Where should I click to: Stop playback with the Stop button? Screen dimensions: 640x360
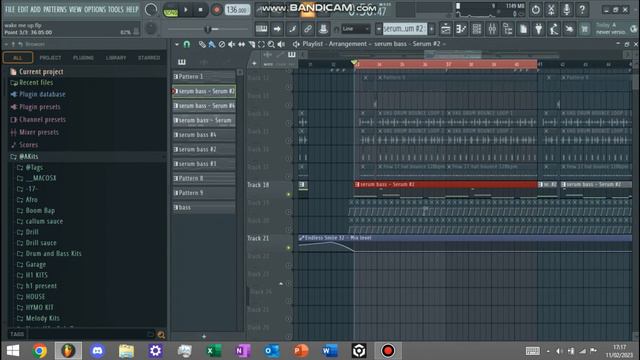(x=200, y=10)
